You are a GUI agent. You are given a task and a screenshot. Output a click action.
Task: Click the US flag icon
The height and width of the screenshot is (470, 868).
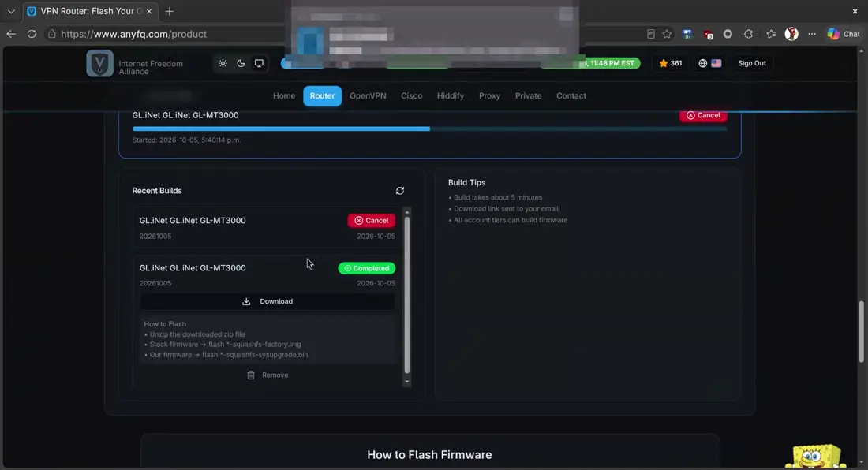tap(716, 63)
